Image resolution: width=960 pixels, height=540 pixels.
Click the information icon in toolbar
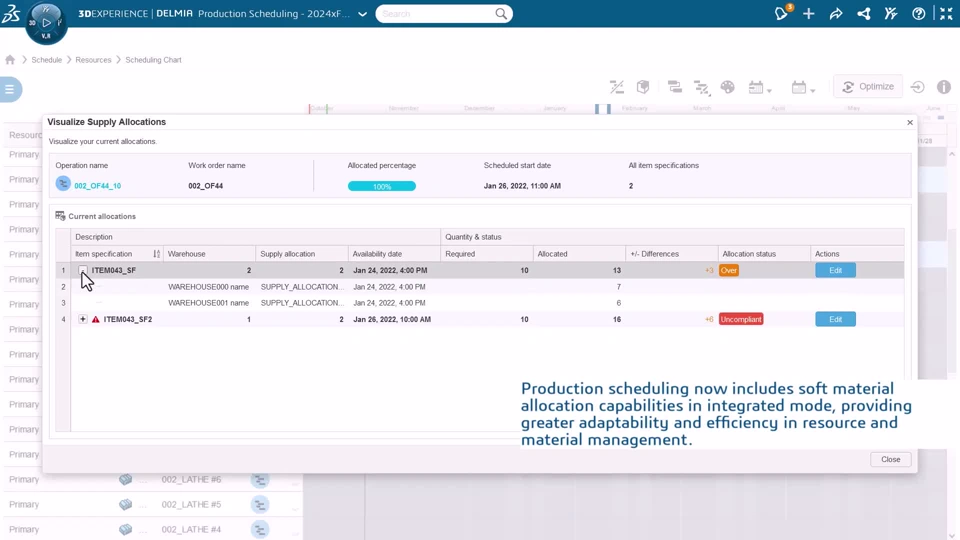[x=943, y=87]
